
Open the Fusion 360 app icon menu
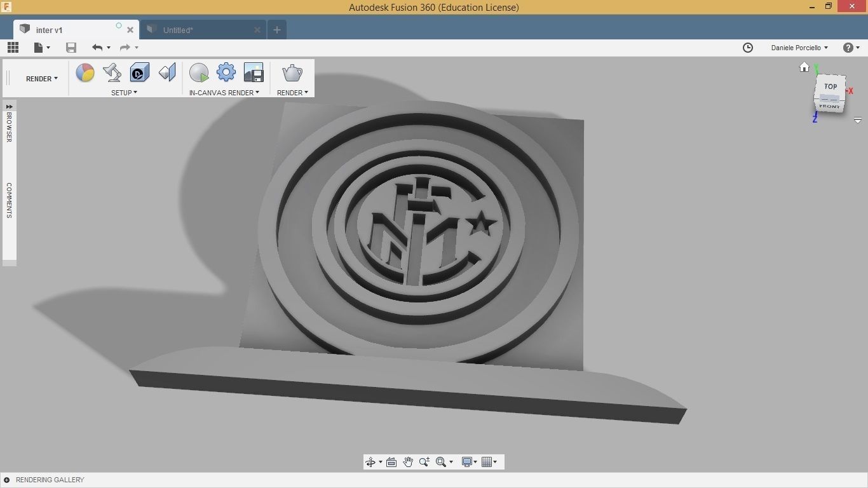pos(6,7)
